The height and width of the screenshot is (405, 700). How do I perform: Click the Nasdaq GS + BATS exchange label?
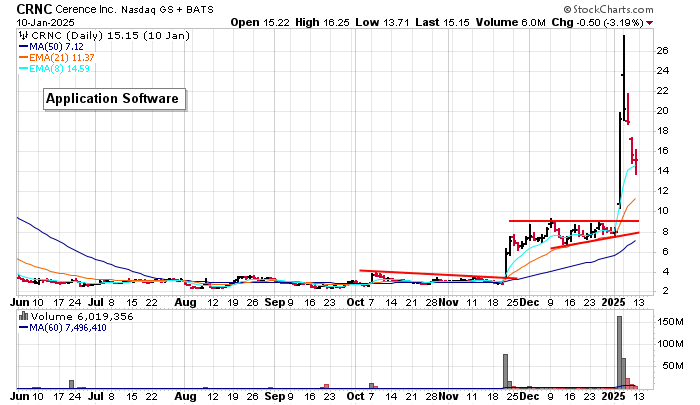point(167,9)
